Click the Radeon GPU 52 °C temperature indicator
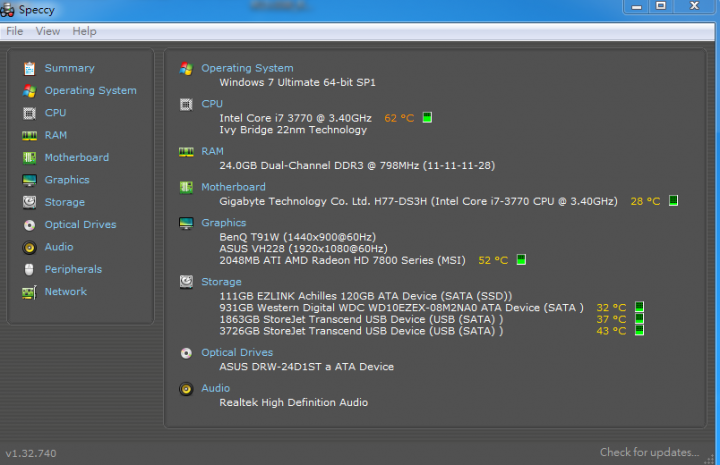 point(521,260)
